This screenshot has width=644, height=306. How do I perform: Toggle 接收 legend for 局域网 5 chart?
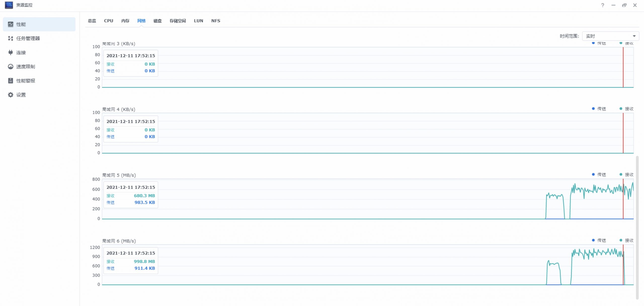coord(627,174)
